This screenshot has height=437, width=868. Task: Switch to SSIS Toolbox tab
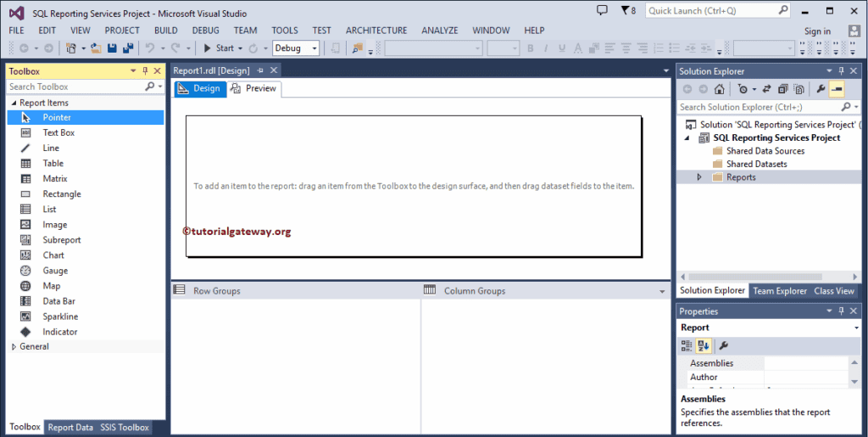[x=125, y=427]
